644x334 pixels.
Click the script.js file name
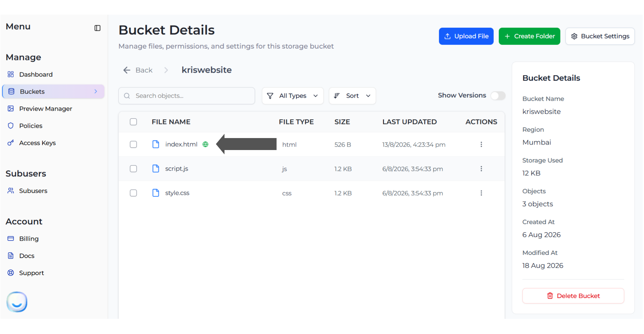click(x=177, y=169)
